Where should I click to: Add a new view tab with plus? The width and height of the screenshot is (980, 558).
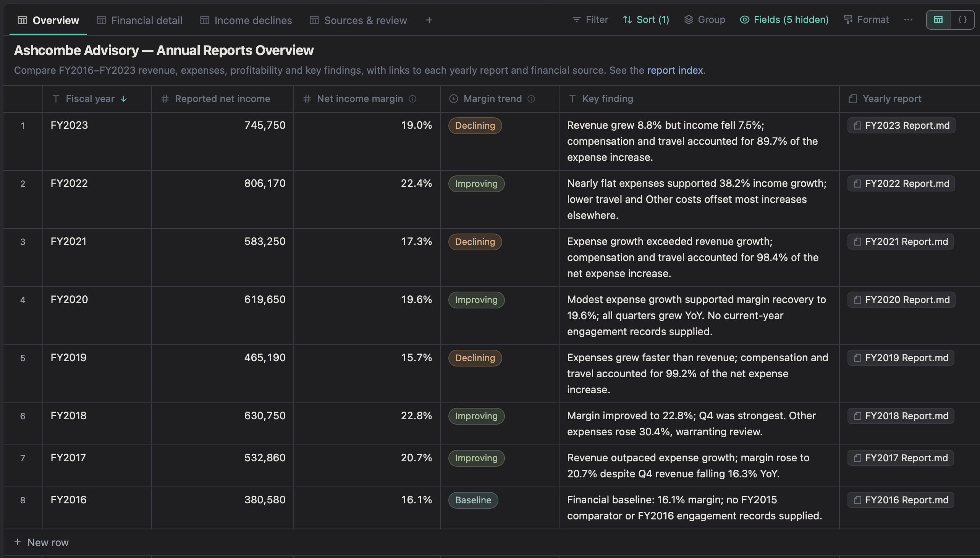tap(429, 20)
